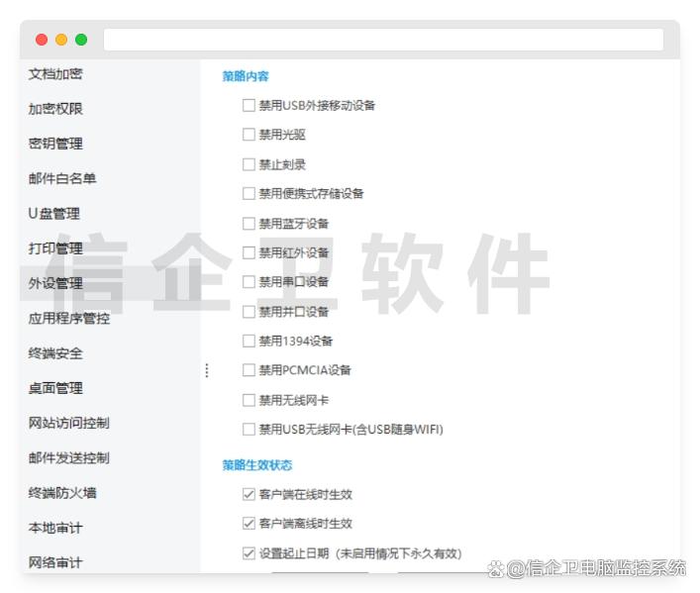Select U盘管理 in the sidebar
The height and width of the screenshot is (593, 700).
pos(54,214)
